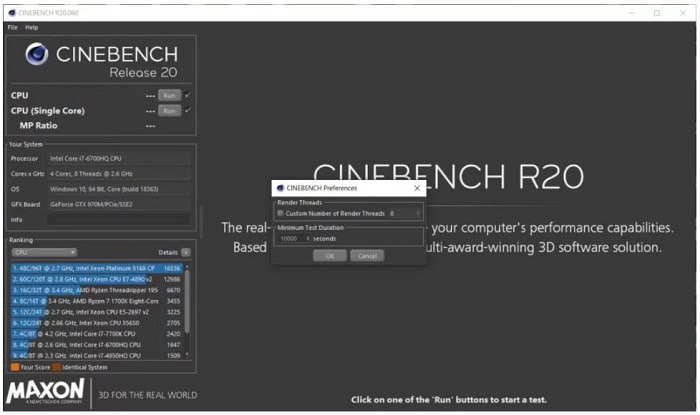Toggle the CPU (Single Core) test checkbox
This screenshot has width=700, height=415.
coord(188,110)
